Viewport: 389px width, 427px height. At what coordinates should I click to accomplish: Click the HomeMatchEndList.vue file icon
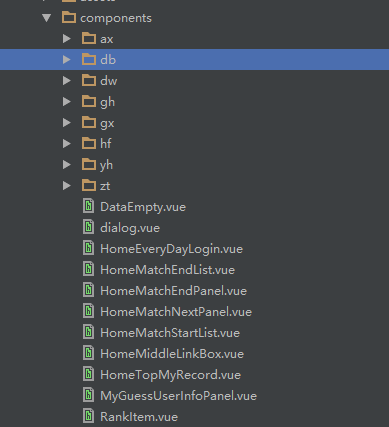[x=88, y=269]
